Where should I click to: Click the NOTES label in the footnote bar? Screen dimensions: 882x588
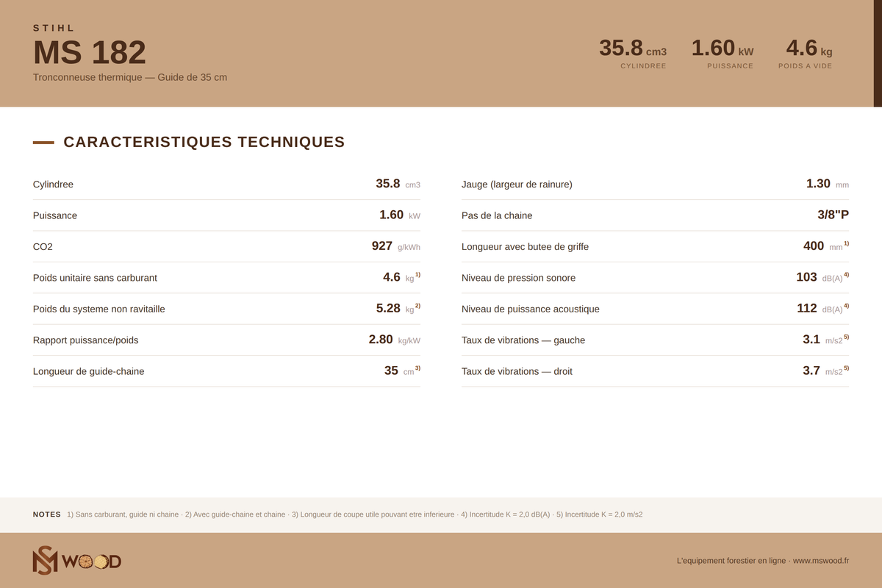click(x=47, y=514)
